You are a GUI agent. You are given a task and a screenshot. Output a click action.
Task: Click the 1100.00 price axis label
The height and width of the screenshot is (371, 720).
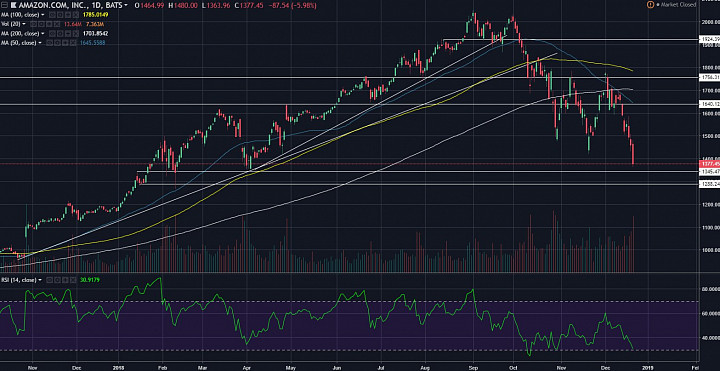tap(710, 227)
